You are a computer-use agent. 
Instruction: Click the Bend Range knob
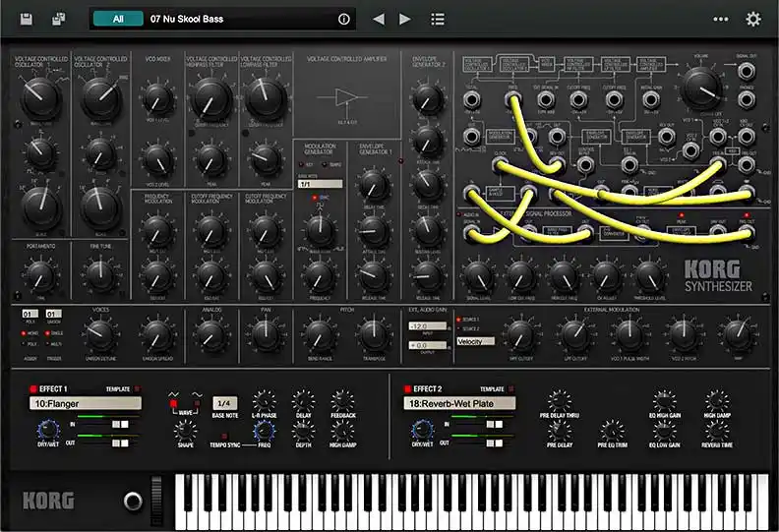(320, 334)
